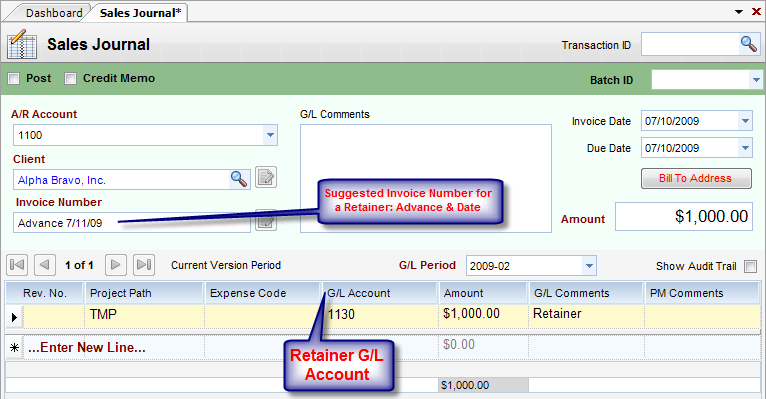
Task: Click the Bill To Address button
Action: click(x=696, y=178)
